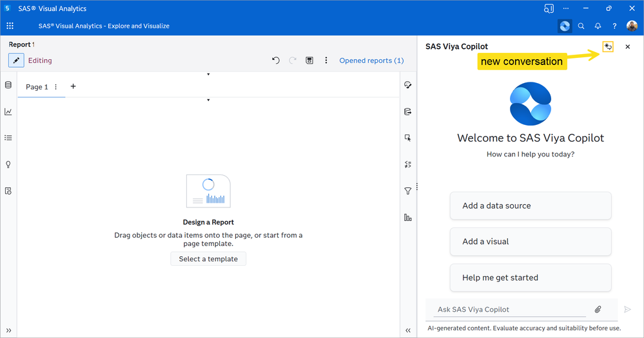Open the Data pane in left sidebar
Viewport: 644px width, 338px height.
point(8,85)
